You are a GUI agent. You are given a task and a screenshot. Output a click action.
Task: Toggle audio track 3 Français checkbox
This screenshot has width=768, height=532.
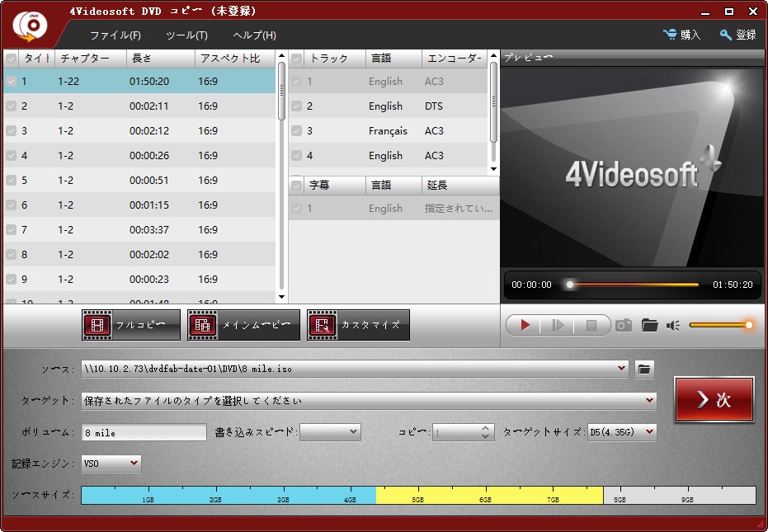click(x=296, y=131)
